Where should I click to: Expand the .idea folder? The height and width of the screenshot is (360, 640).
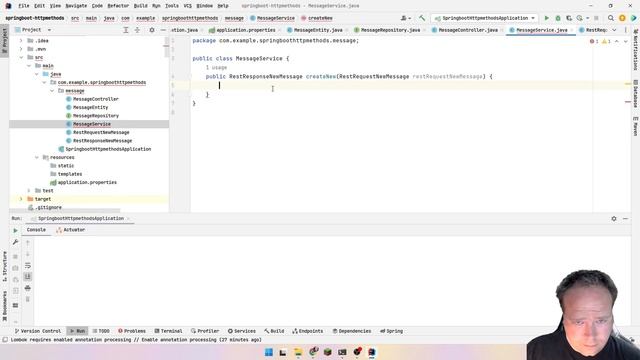point(21,40)
